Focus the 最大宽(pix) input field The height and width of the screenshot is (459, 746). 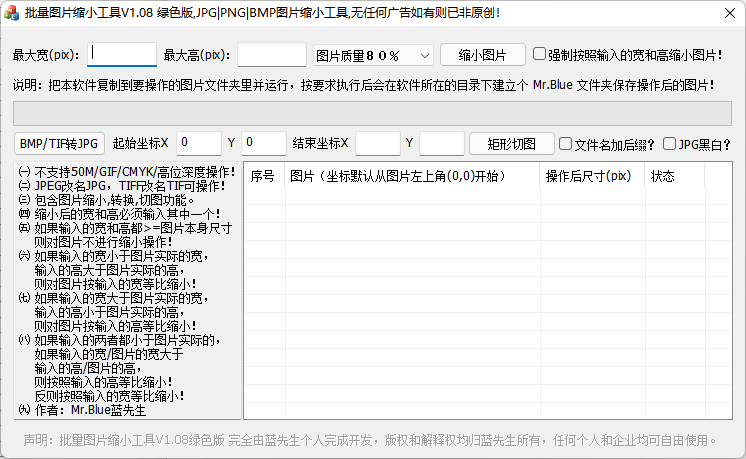point(122,54)
